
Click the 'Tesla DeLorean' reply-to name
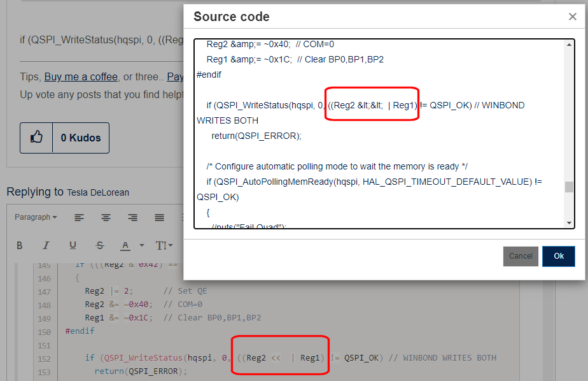coord(98,192)
